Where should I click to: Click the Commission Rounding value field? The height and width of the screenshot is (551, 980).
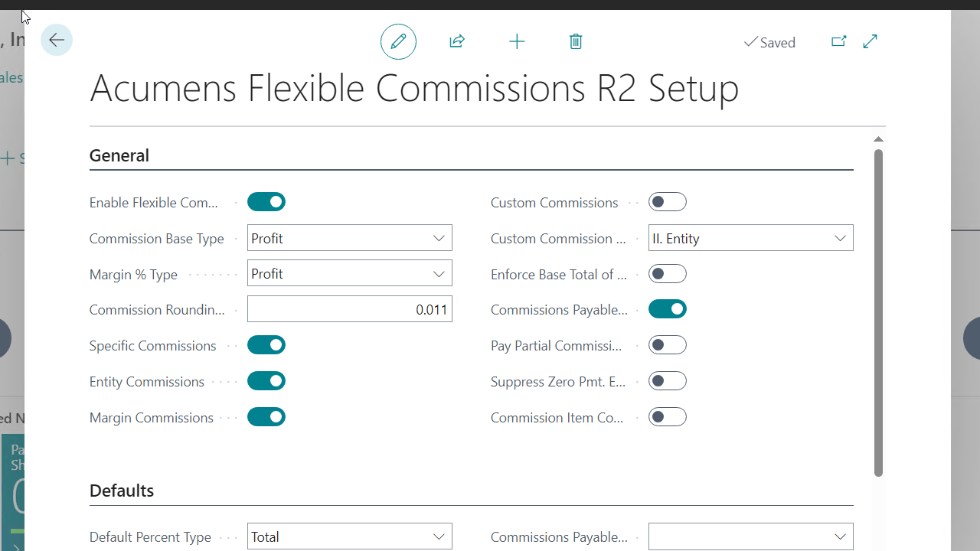click(x=349, y=308)
